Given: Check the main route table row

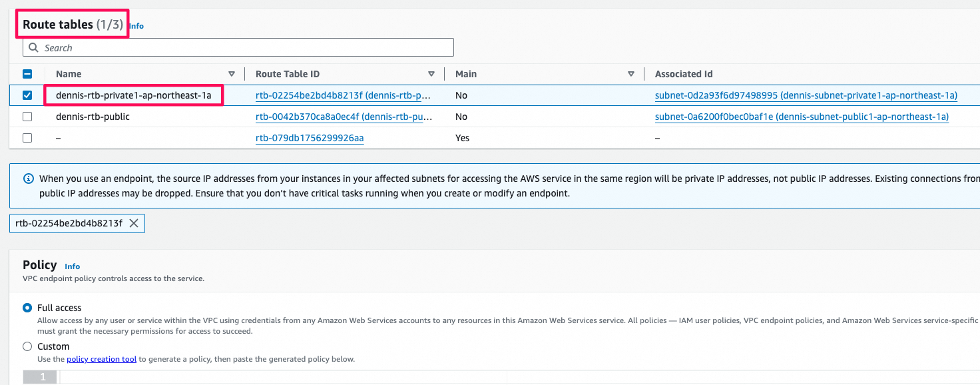Looking at the screenshot, I should 27,138.
